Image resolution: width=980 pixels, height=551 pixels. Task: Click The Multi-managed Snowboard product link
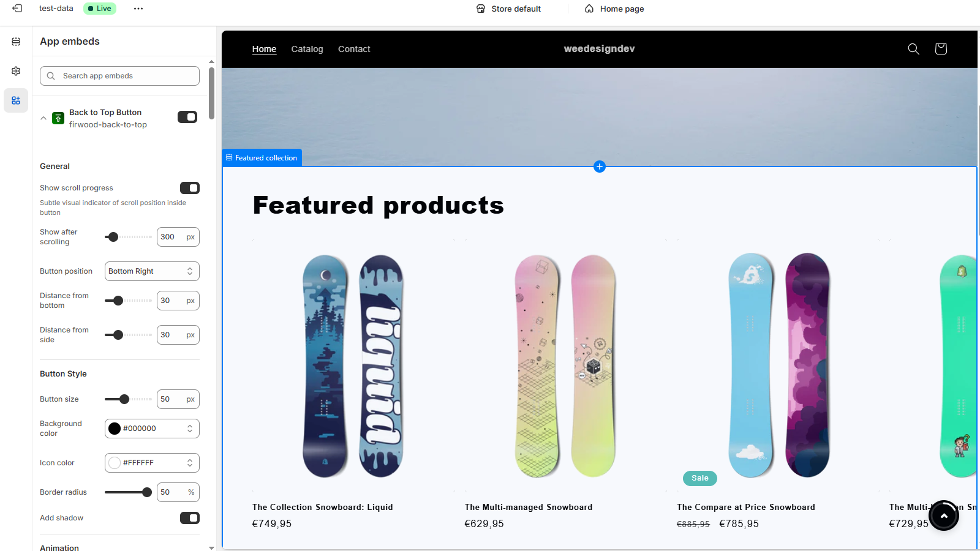pyautogui.click(x=529, y=507)
